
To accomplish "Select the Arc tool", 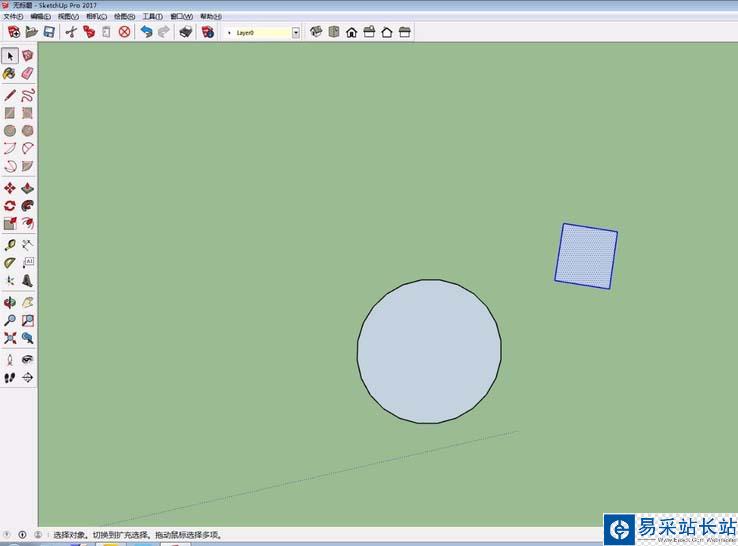I will pyautogui.click(x=10, y=148).
